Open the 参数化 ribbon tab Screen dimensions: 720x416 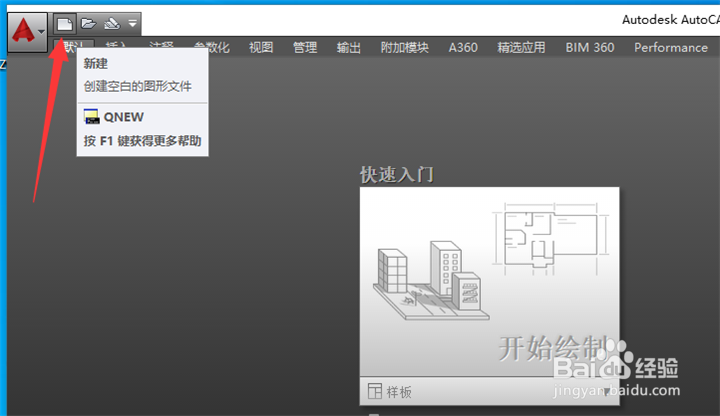click(x=212, y=47)
